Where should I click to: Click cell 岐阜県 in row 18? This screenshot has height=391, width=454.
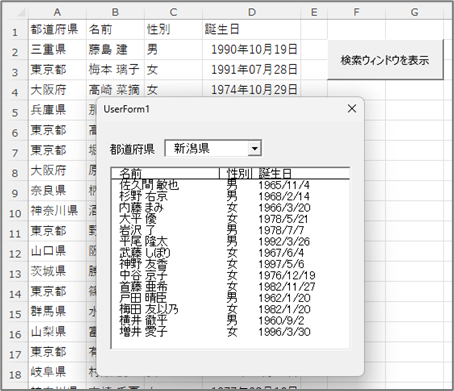coord(57,373)
